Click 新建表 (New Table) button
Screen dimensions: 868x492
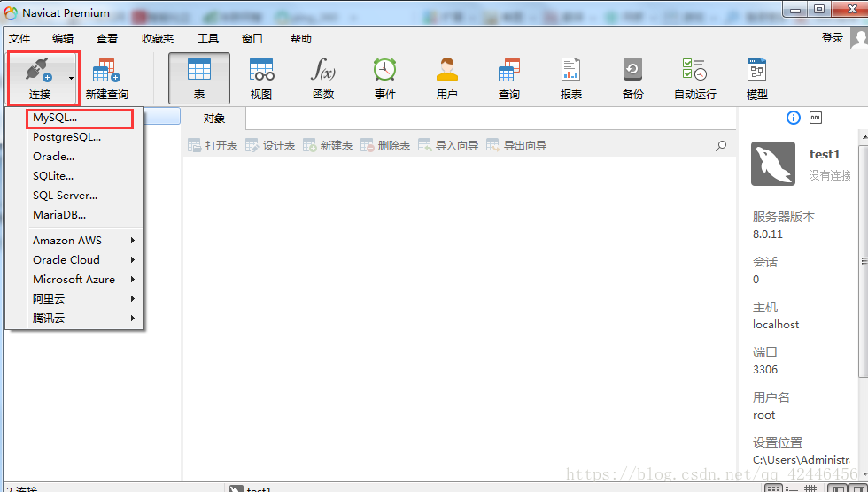[x=328, y=145]
